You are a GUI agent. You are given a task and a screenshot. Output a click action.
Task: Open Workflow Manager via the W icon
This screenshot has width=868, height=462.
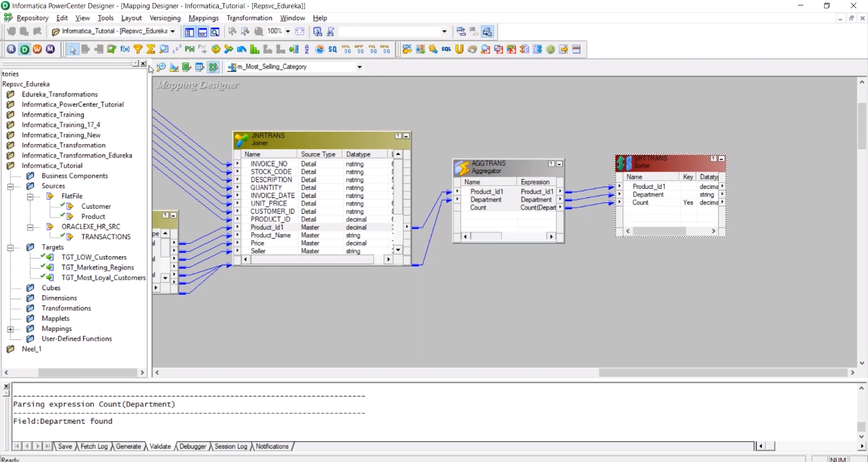tap(37, 49)
